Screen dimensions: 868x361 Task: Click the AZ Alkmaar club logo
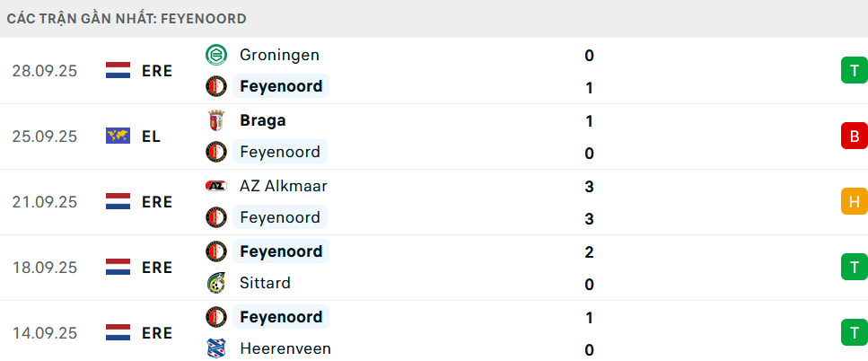coord(215,186)
